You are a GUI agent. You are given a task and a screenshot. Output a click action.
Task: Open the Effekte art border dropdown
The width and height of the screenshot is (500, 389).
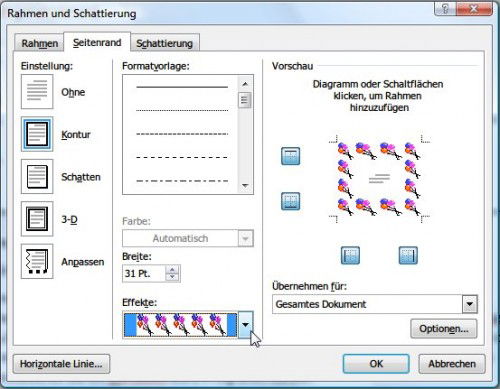[x=246, y=324]
